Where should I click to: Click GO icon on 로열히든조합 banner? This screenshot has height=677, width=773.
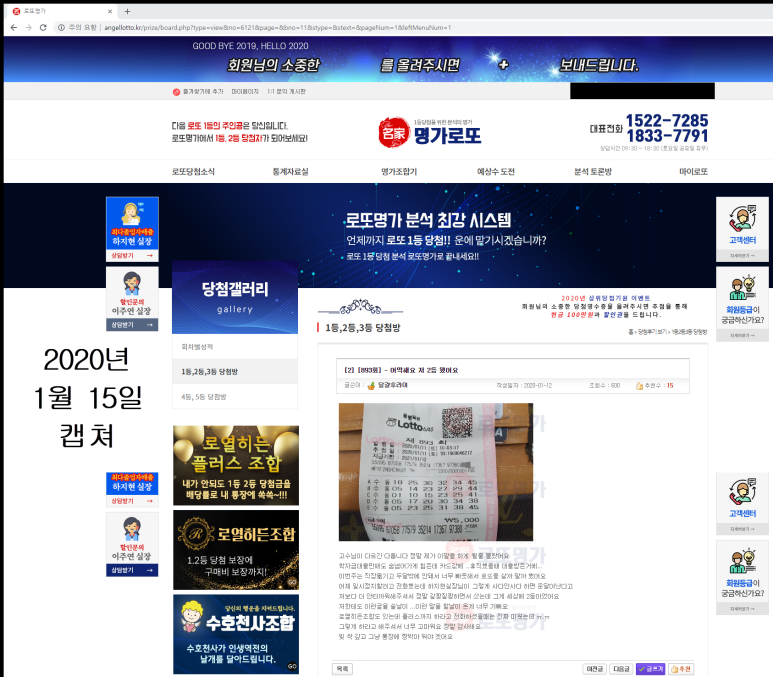click(292, 582)
